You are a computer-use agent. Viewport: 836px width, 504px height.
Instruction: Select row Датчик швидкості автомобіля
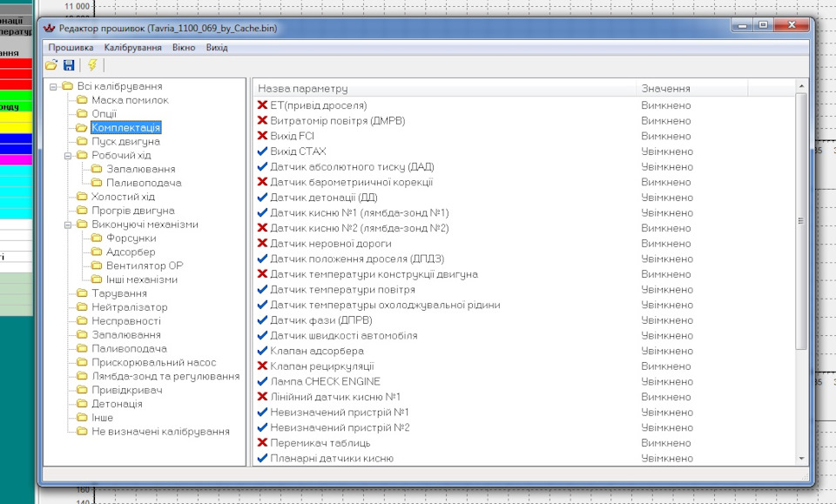[x=525, y=336]
